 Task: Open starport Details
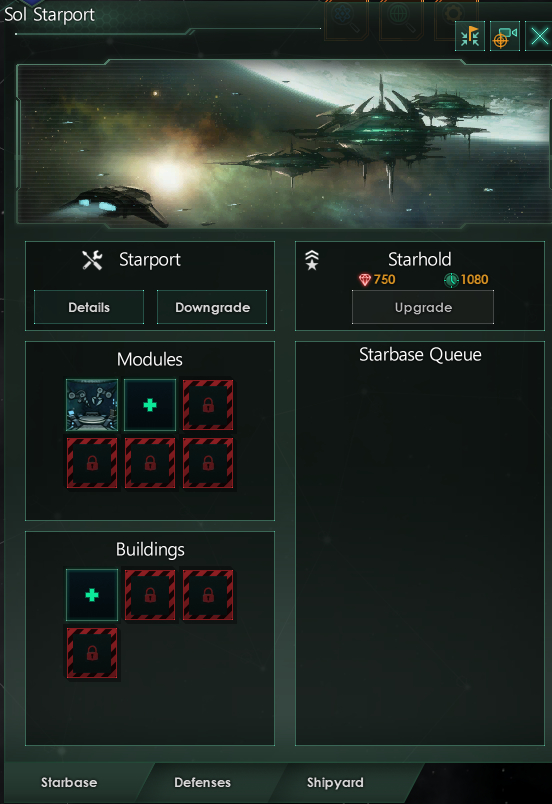point(89,307)
